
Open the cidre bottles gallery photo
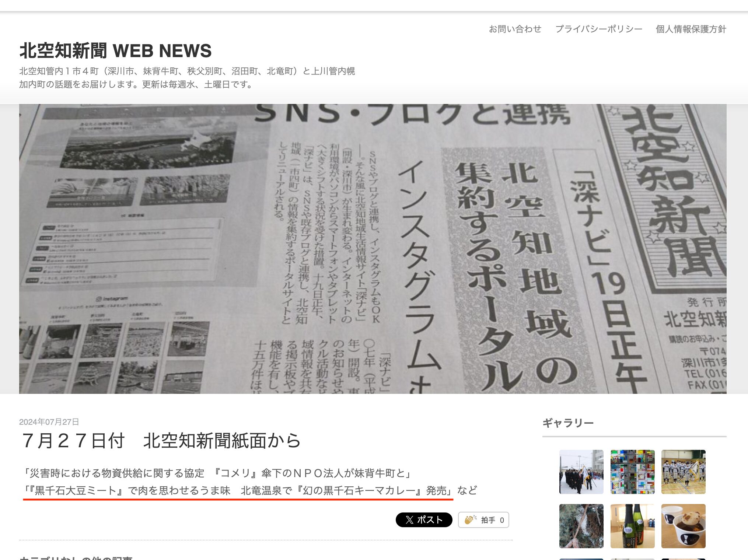pyautogui.click(x=632, y=526)
